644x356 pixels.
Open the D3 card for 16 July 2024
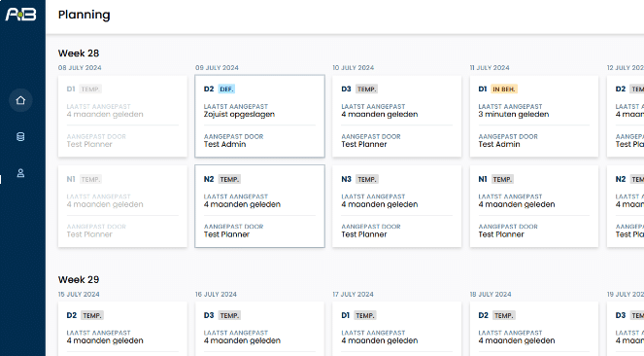[259, 329]
